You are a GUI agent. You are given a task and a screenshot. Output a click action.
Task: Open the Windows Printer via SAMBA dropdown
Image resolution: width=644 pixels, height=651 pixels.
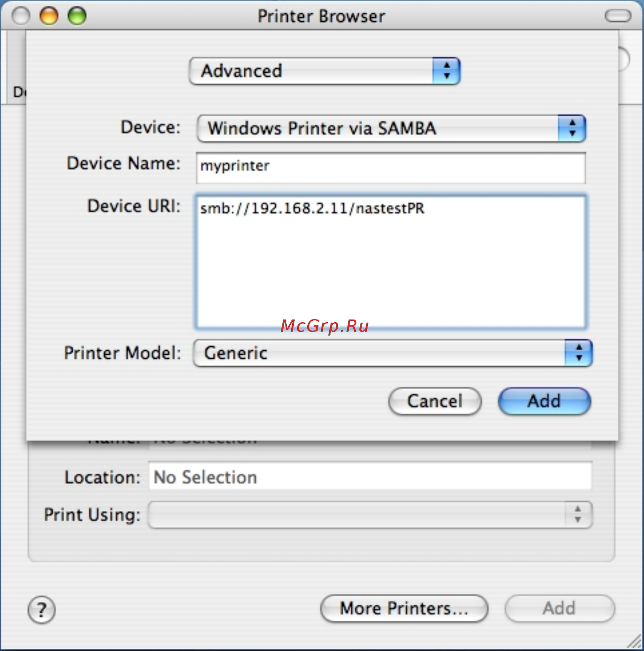[391, 129]
